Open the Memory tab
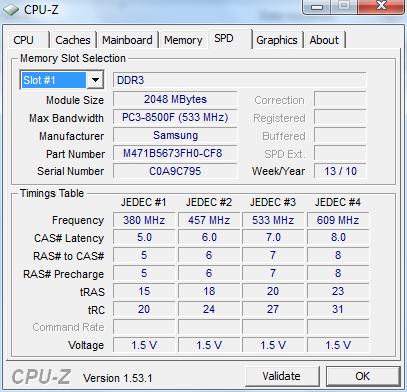Image resolution: width=407 pixels, height=392 pixels. pos(183,40)
